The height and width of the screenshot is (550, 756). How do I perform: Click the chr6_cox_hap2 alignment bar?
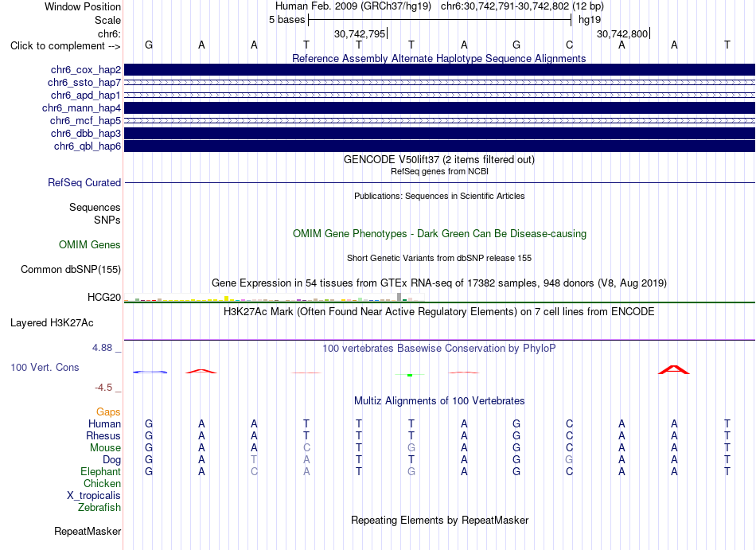(x=439, y=70)
